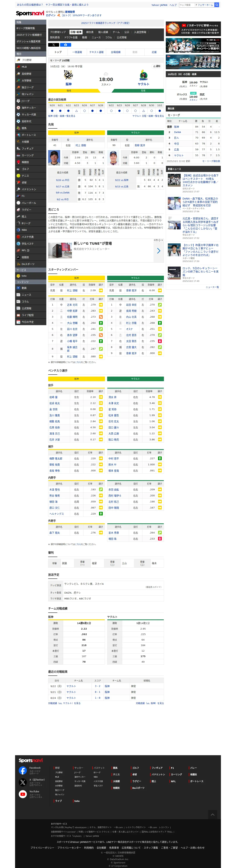Close the G TUNE advertisement
The height and width of the screenshot is (868, 236).
tap(162, 240)
